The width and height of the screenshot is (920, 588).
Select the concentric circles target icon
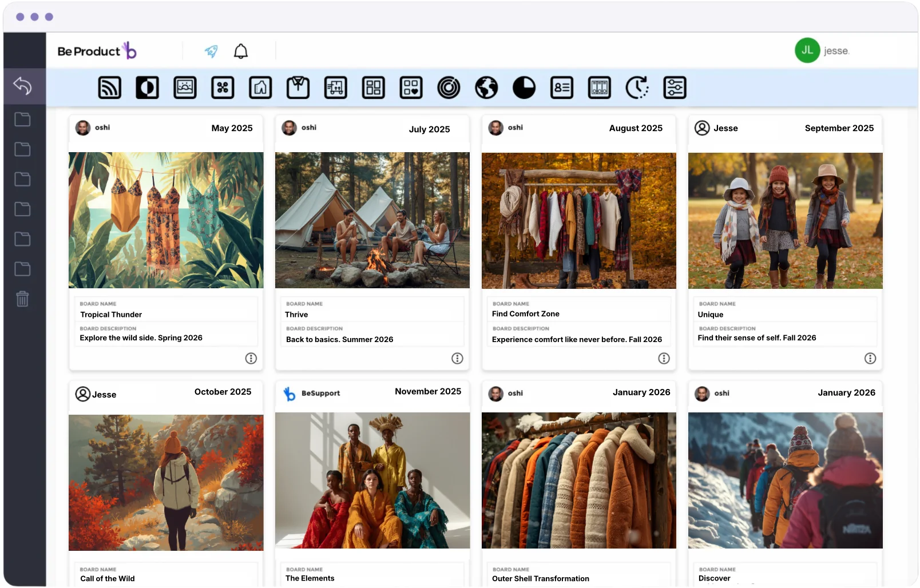point(449,88)
